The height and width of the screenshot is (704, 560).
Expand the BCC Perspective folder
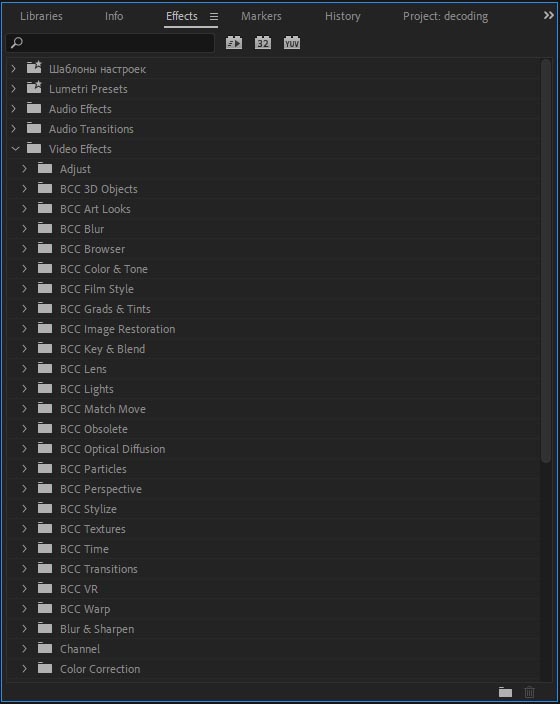pos(25,488)
